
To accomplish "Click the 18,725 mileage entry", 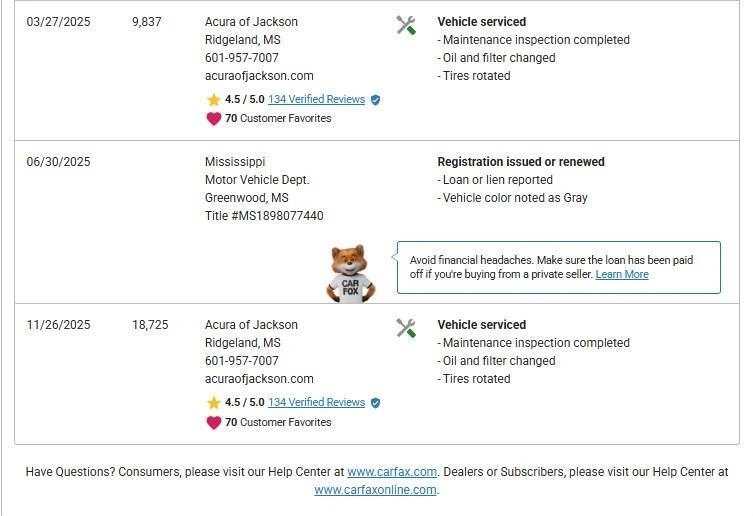I will (x=150, y=325).
